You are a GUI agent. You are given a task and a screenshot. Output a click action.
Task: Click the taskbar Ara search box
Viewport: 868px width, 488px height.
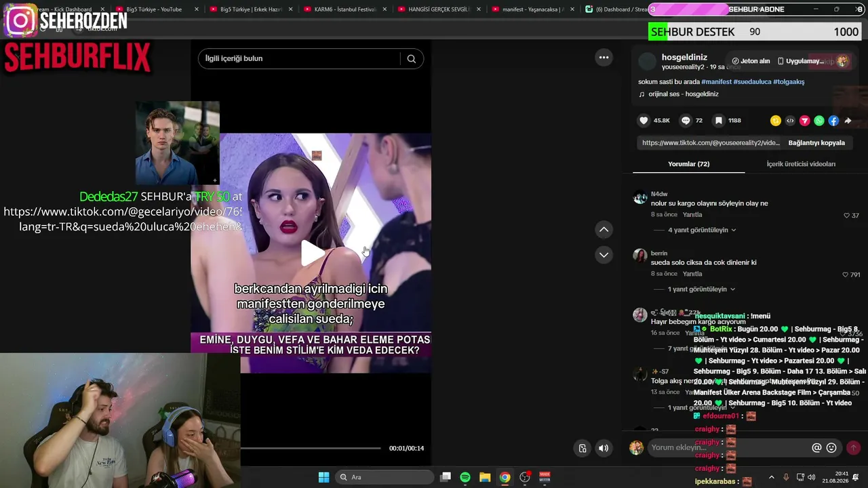point(384,477)
